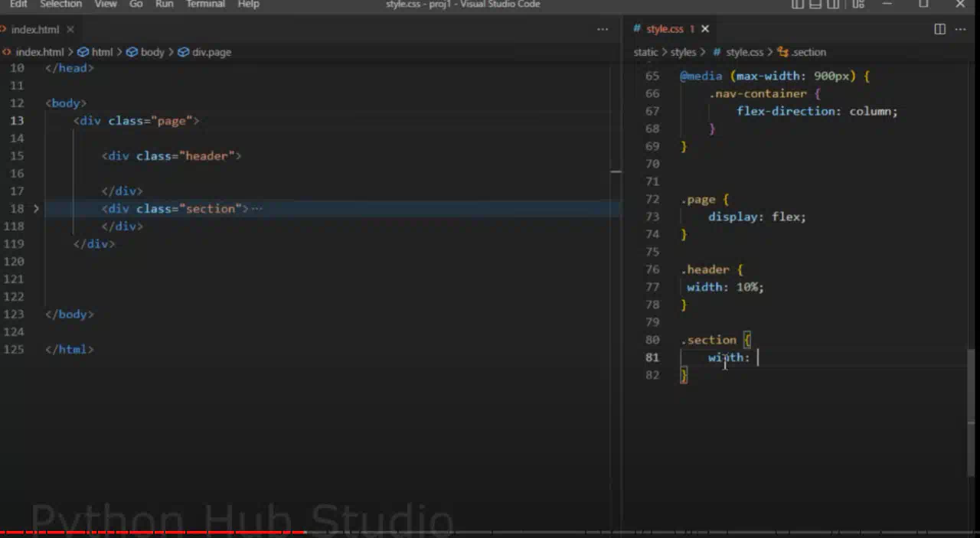Open the body breadcrumb dropdown

click(152, 52)
